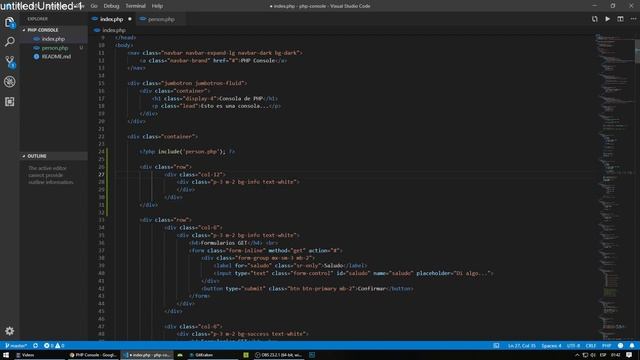Open the errors and warnings indicator
The width and height of the screenshot is (640, 360).
pyautogui.click(x=54, y=346)
